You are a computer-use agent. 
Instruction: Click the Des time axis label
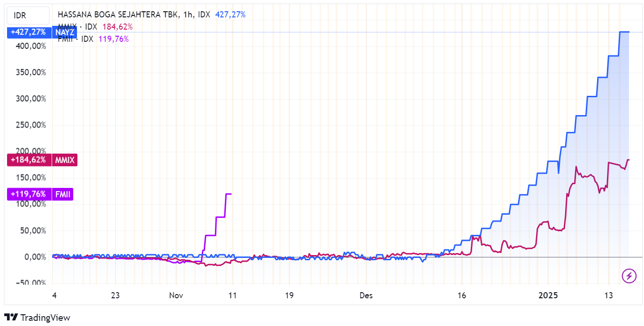coord(366,295)
